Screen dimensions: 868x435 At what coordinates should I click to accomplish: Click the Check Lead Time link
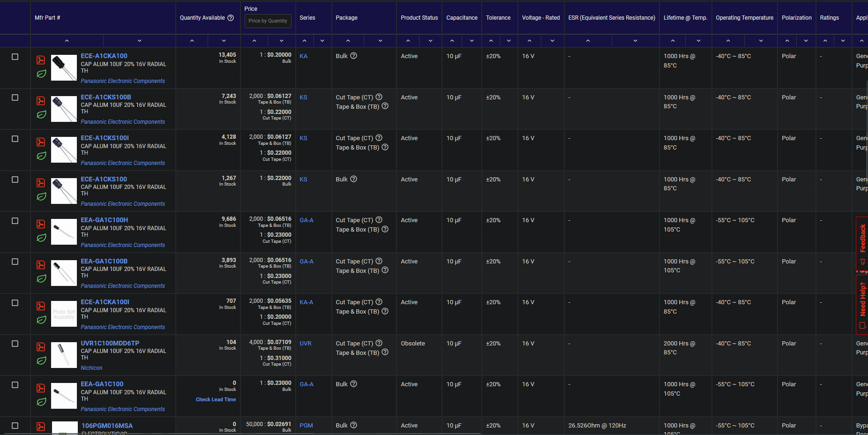pos(216,399)
